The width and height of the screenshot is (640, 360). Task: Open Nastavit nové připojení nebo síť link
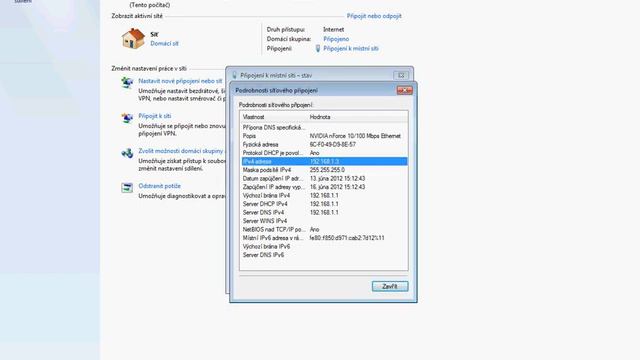[180, 81]
